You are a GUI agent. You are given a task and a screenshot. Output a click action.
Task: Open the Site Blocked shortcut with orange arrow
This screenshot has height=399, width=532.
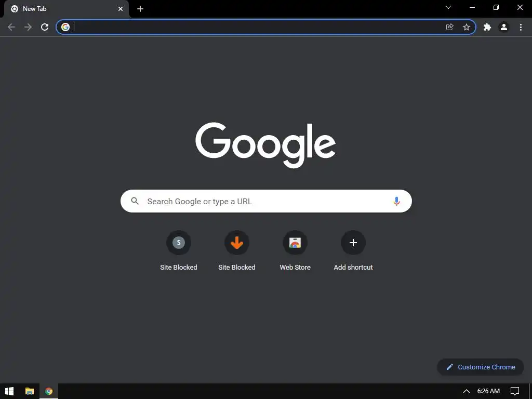(x=237, y=251)
